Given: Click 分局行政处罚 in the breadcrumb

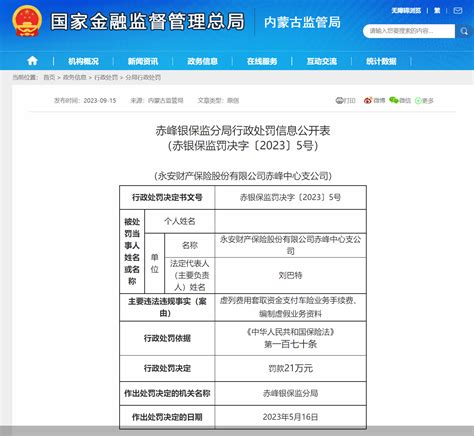Looking at the screenshot, I should click(143, 77).
